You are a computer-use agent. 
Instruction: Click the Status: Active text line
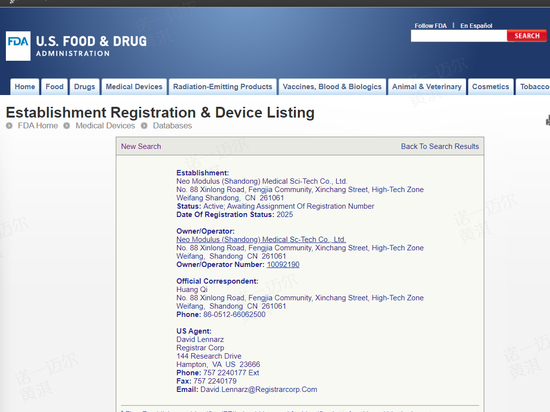coord(275,206)
